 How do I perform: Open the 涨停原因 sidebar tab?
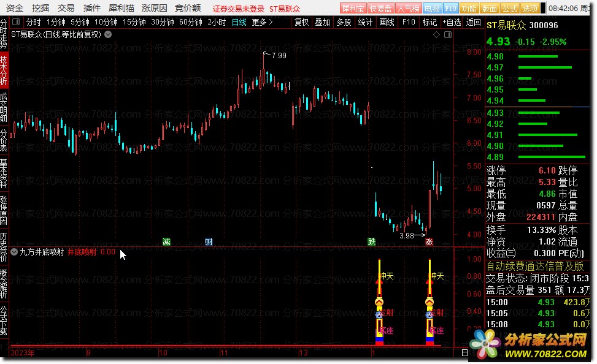(x=4, y=210)
